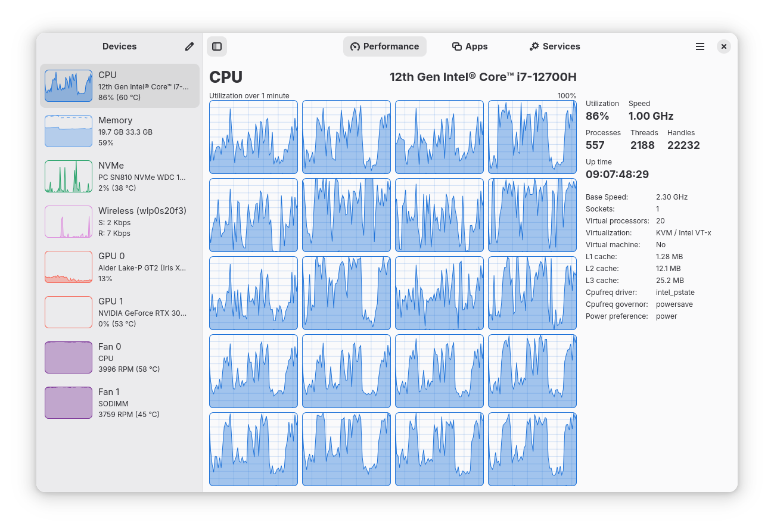The image size is (774, 532).
Task: Select GPU 1 NVIDIA GeForce entry
Action: click(119, 312)
